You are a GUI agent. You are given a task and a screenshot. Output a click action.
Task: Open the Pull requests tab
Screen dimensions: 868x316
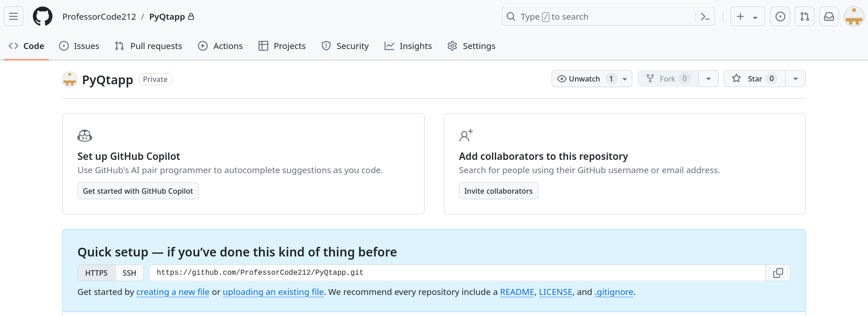(149, 46)
